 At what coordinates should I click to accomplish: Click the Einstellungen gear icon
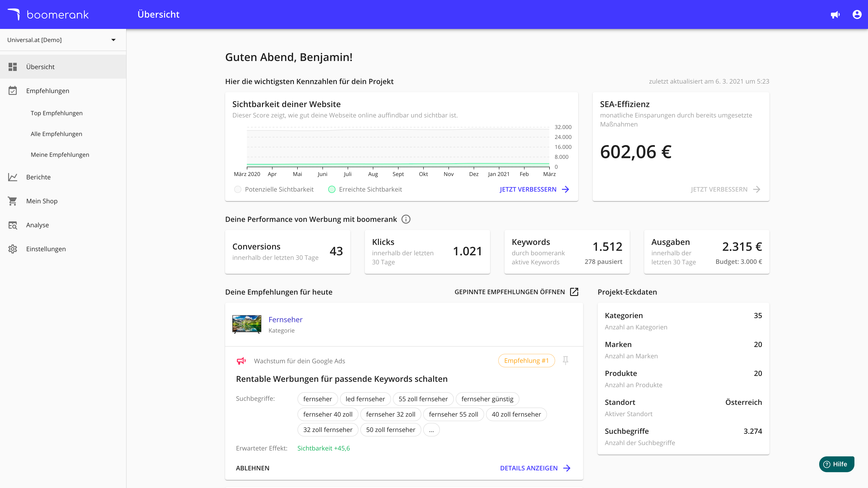[13, 249]
